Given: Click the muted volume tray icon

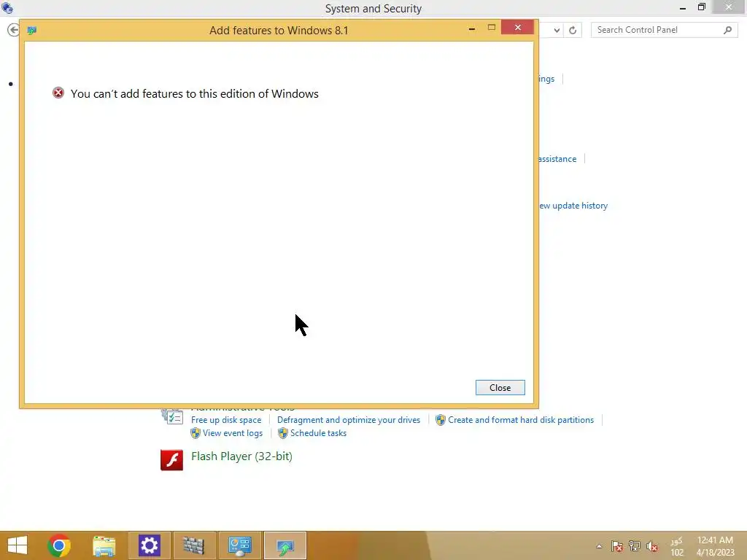Looking at the screenshot, I should click(651, 546).
